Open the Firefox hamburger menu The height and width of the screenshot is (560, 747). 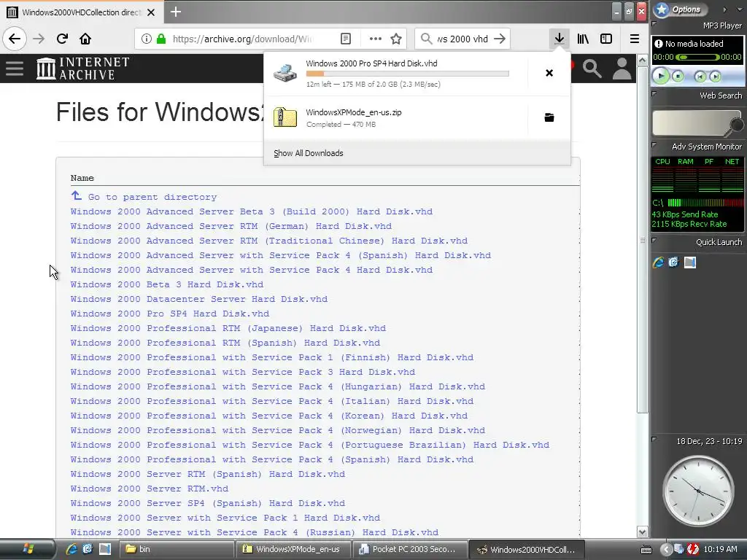click(x=635, y=39)
